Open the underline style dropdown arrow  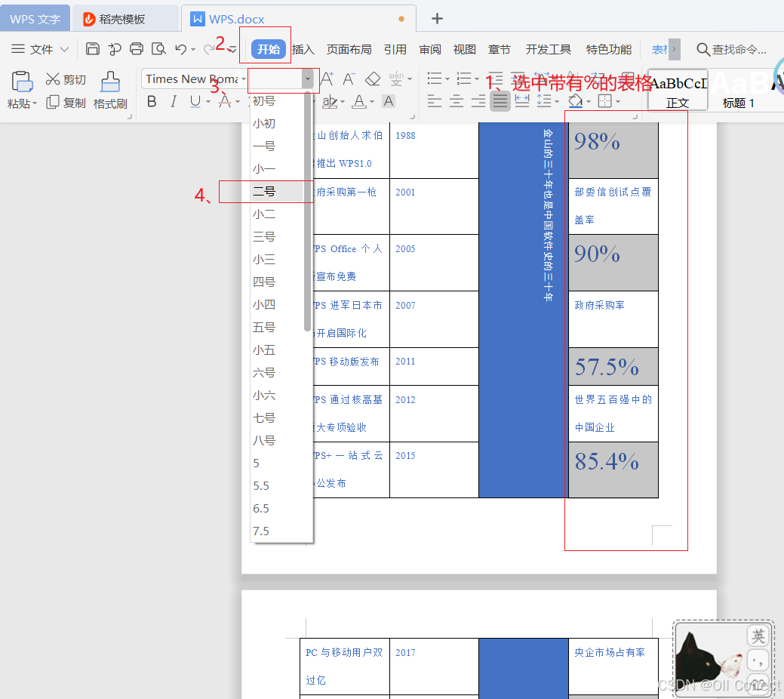(208, 102)
